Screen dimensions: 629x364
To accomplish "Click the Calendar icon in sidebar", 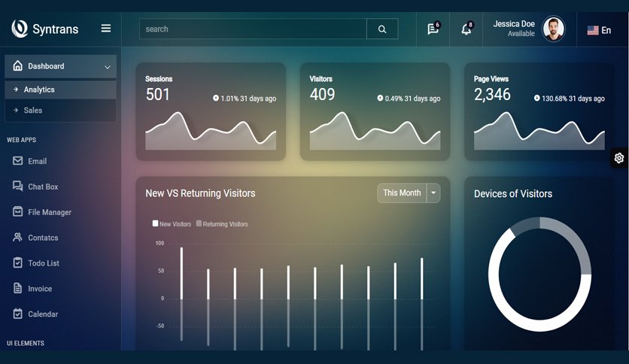I will (17, 314).
